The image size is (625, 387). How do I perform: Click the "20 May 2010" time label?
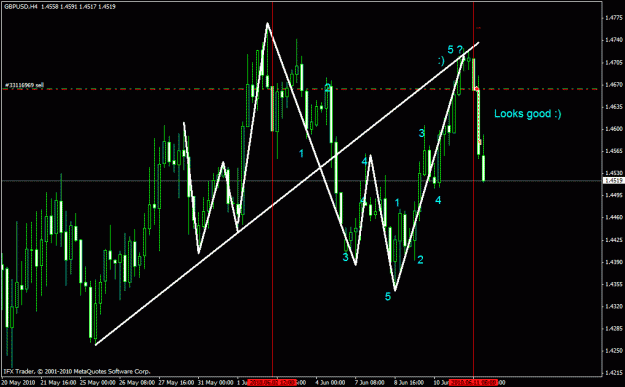point(18,383)
